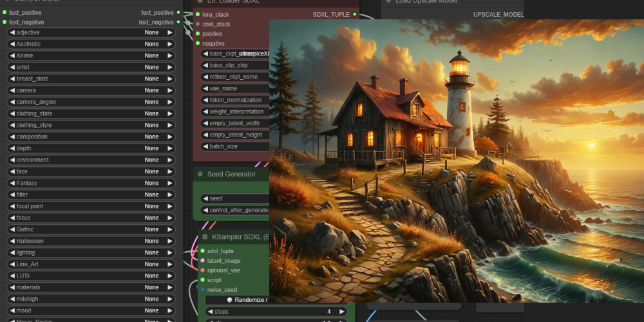Click the next arrow on the Halloween row
644x322 pixels.
click(x=169, y=241)
